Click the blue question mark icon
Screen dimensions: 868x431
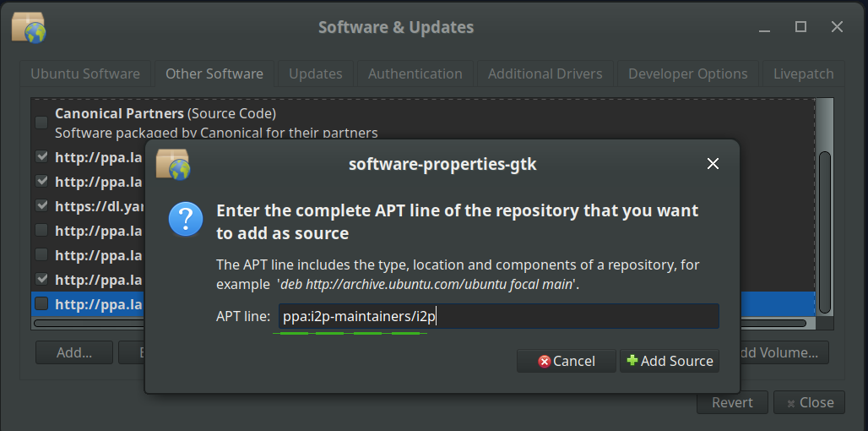click(186, 219)
